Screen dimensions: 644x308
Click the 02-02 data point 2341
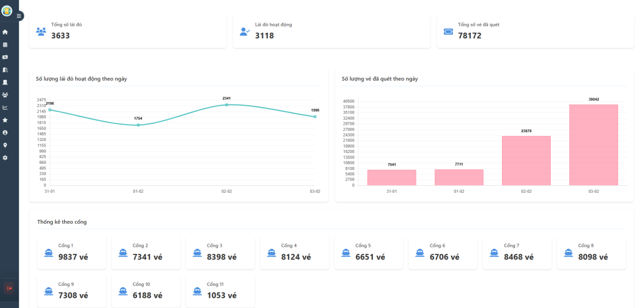pos(226,105)
